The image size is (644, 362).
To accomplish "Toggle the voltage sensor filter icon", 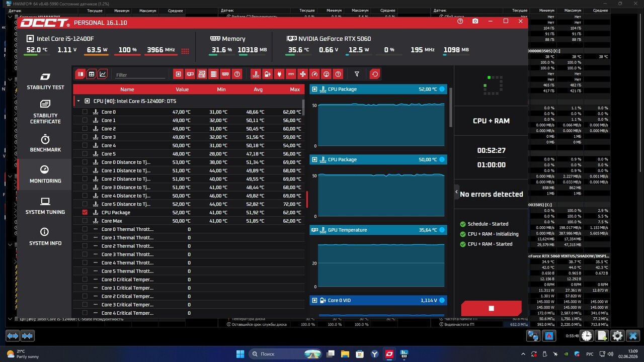I will [x=268, y=74].
